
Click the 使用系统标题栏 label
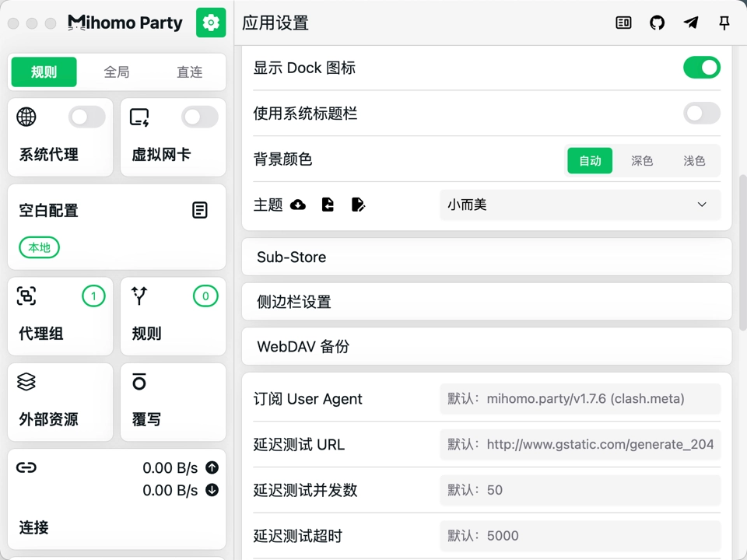coord(305,114)
